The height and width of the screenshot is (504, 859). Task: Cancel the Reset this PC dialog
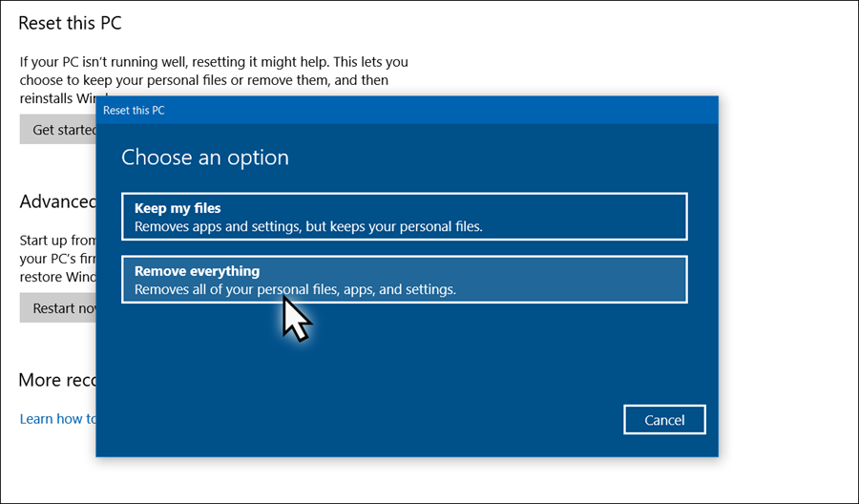tap(664, 420)
